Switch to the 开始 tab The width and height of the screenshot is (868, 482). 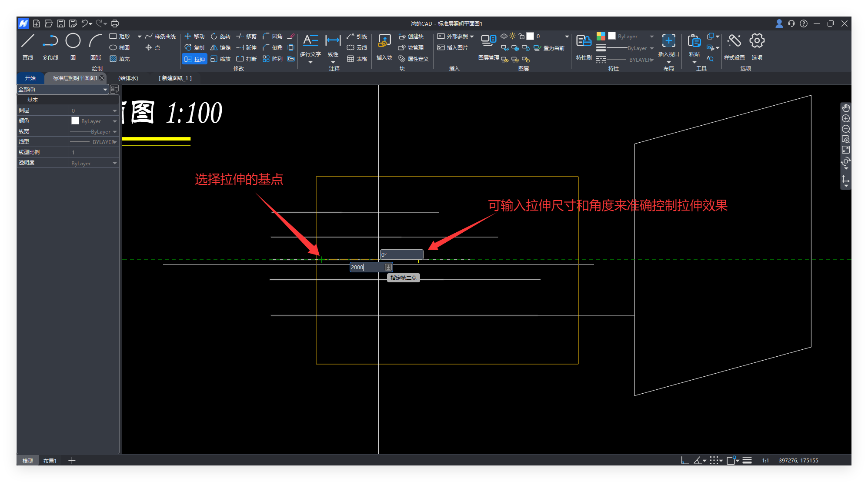[x=30, y=78]
